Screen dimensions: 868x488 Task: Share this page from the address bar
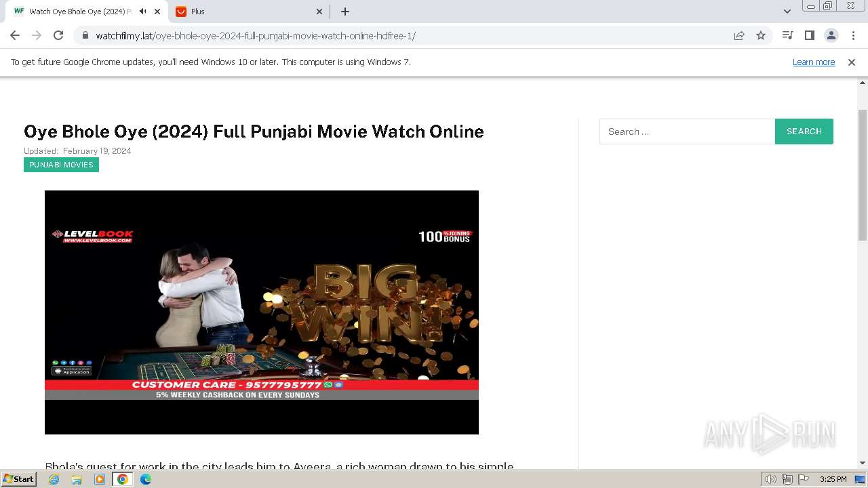(x=739, y=35)
